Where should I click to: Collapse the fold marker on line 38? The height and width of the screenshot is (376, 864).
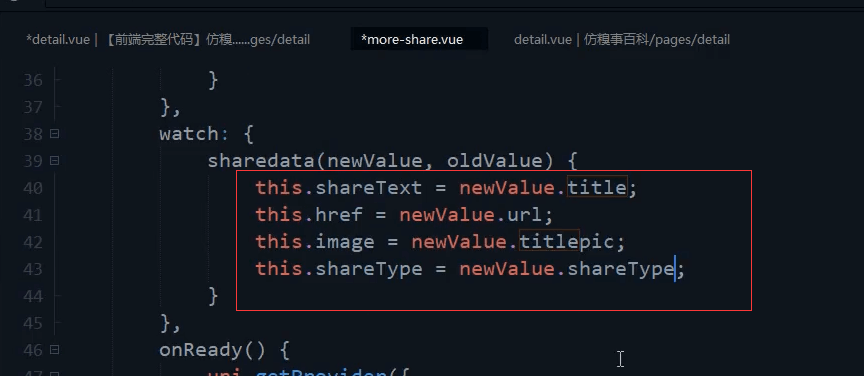coord(54,134)
